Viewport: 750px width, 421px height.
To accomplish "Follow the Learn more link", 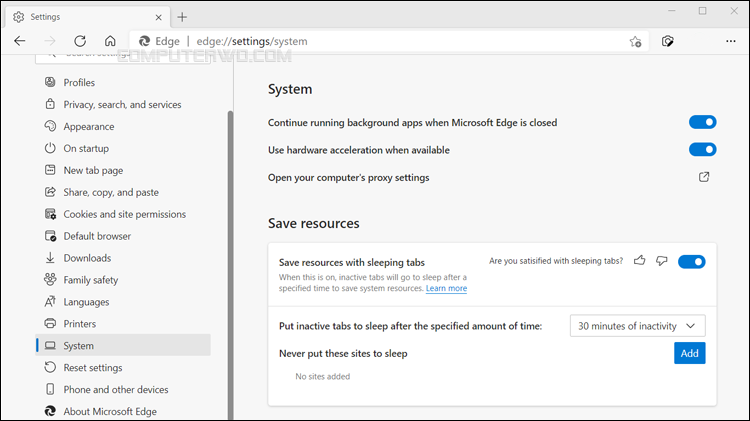I will pos(446,288).
